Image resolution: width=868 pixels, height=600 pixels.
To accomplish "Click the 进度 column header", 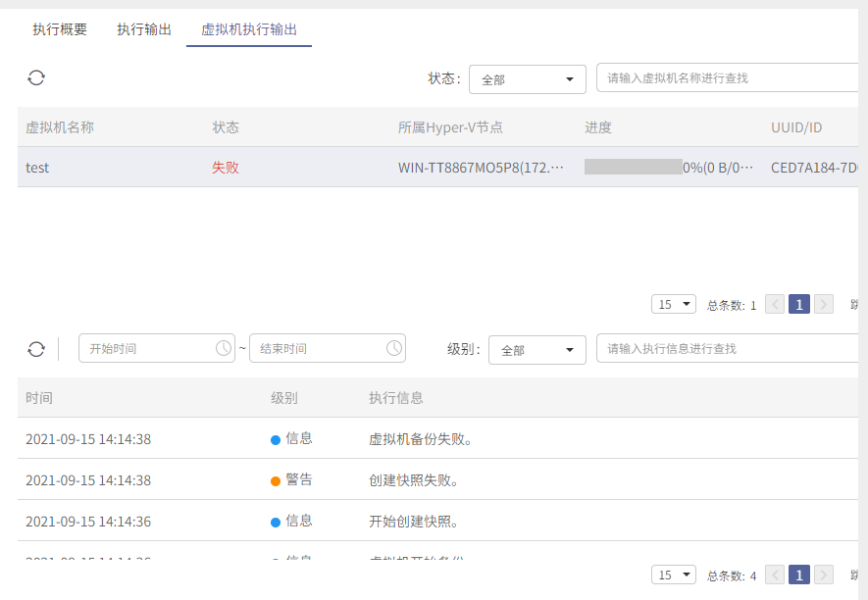I will [598, 127].
